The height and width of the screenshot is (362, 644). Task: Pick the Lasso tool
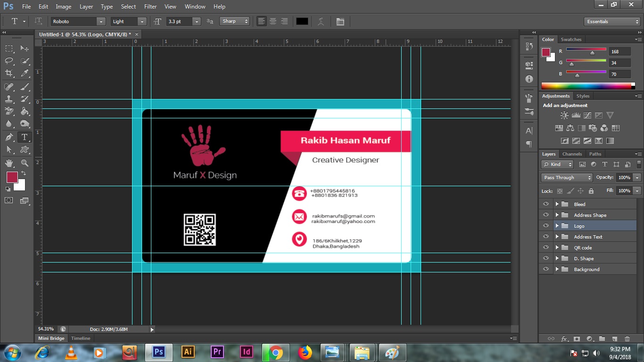pos(9,61)
